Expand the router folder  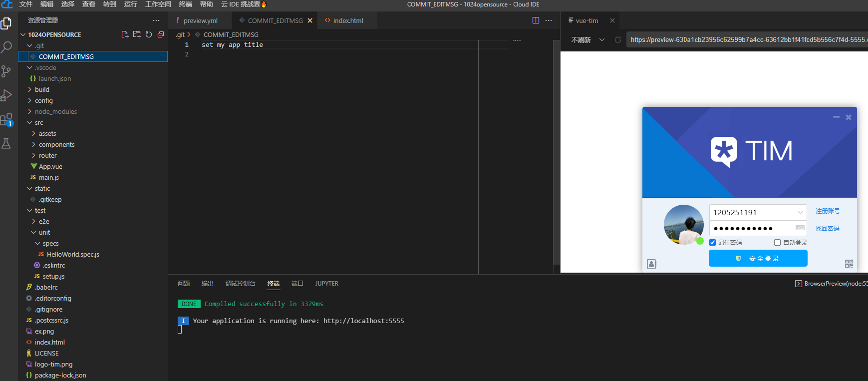tap(33, 155)
